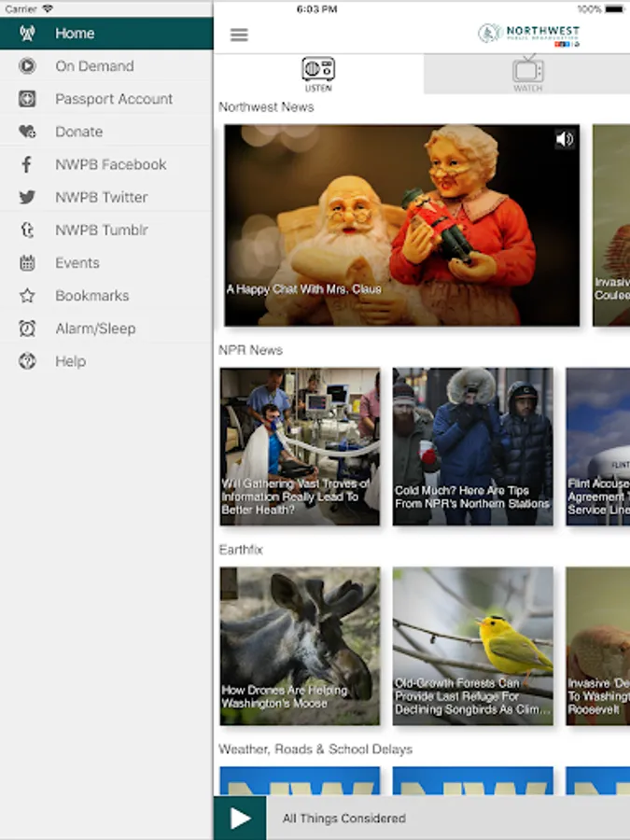The width and height of the screenshot is (630, 840).
Task: Tap the battery indicator in status bar
Action: (x=614, y=9)
